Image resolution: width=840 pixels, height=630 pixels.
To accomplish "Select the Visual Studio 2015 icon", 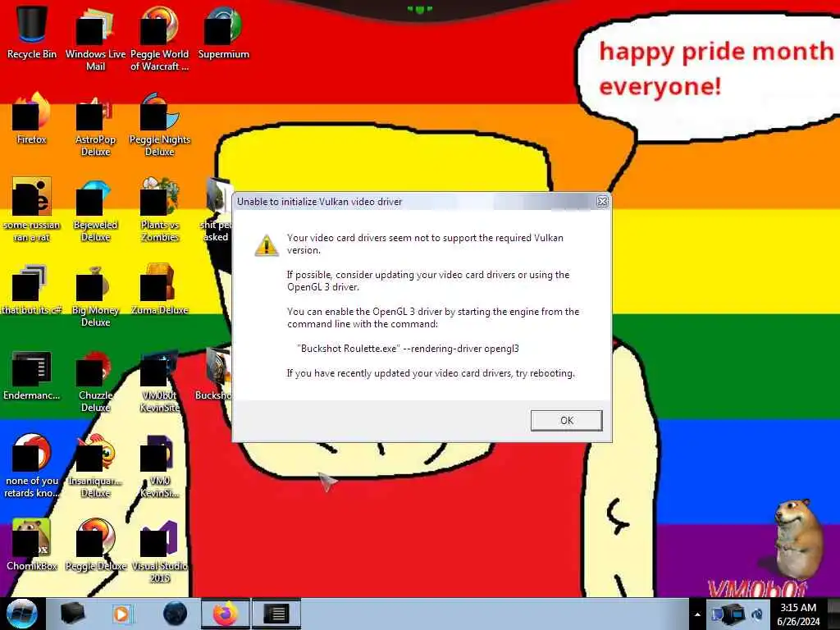I will [x=160, y=550].
